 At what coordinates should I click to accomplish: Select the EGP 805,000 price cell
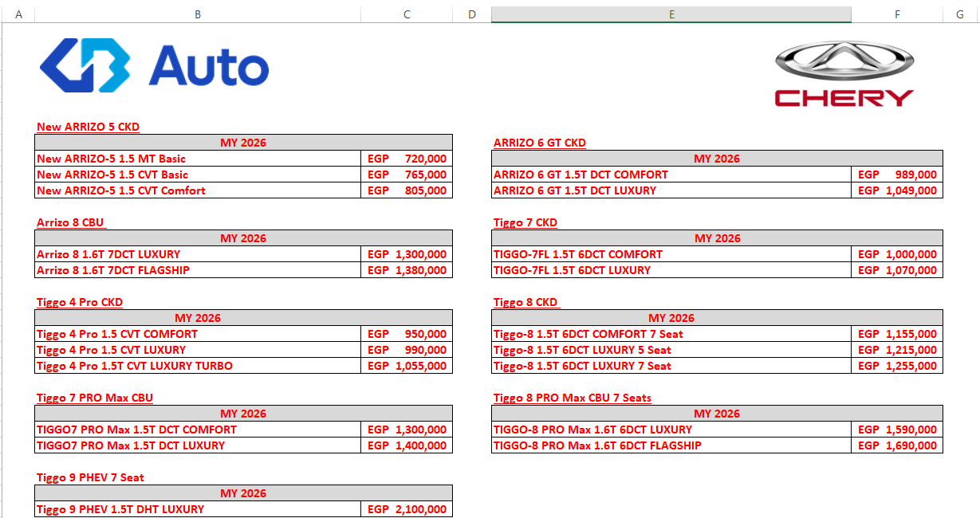pyautogui.click(x=407, y=190)
